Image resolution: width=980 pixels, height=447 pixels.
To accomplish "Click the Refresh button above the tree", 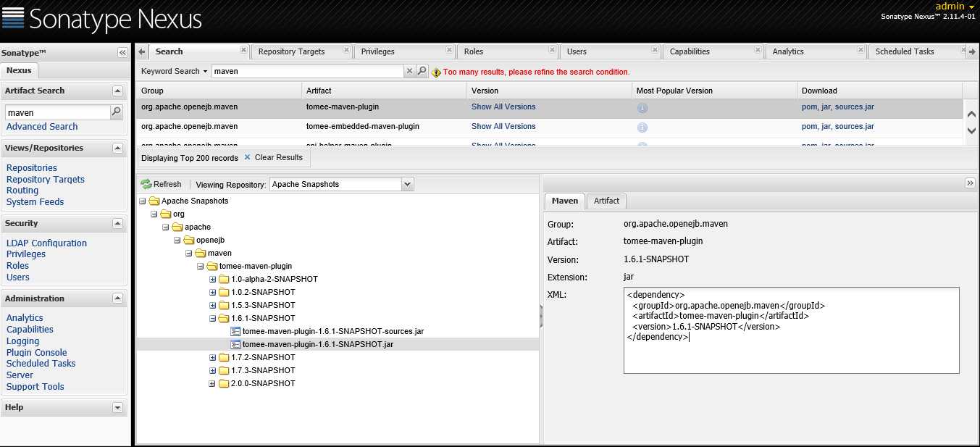I will click(x=161, y=184).
